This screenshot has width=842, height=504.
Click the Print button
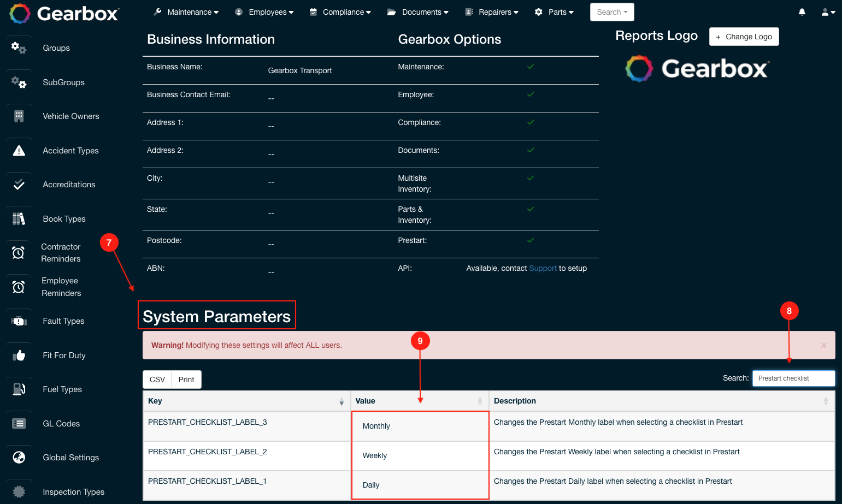click(186, 380)
